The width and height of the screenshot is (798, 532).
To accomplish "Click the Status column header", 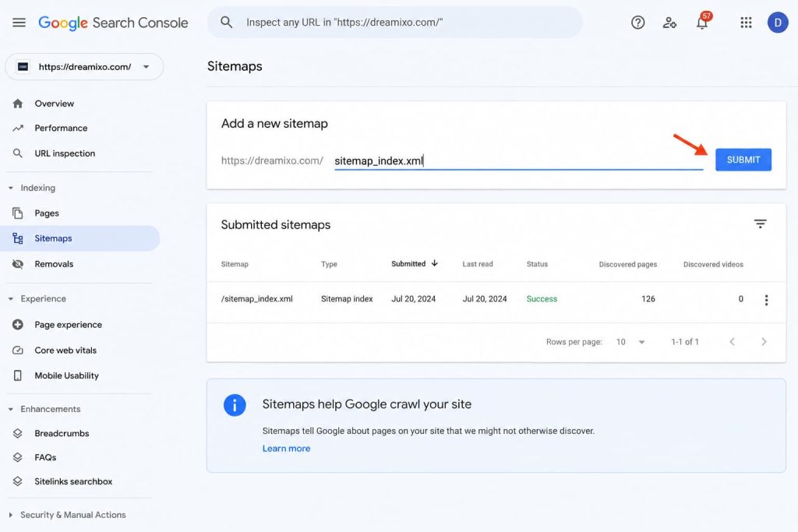I will (x=537, y=264).
